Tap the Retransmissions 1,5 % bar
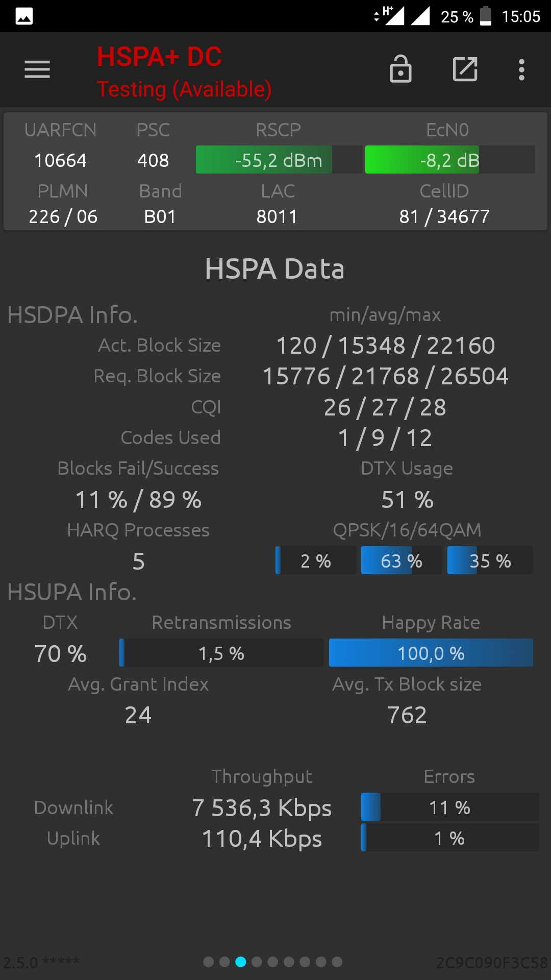Image resolution: width=551 pixels, height=980 pixels. point(221,653)
